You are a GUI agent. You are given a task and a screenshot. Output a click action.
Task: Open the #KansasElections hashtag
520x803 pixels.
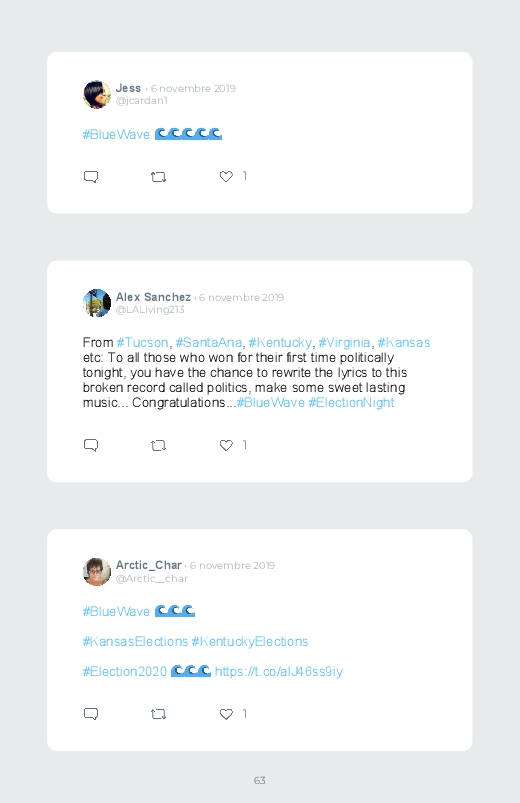[135, 641]
